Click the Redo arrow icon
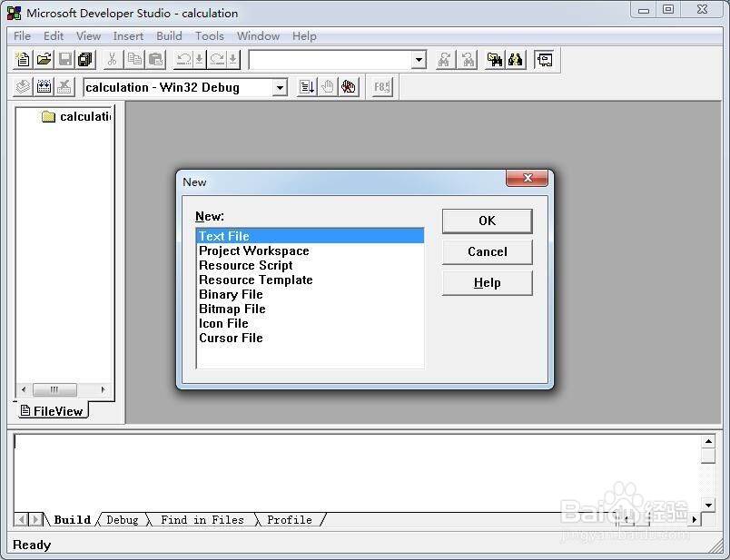The height and width of the screenshot is (560, 730). pos(217,60)
